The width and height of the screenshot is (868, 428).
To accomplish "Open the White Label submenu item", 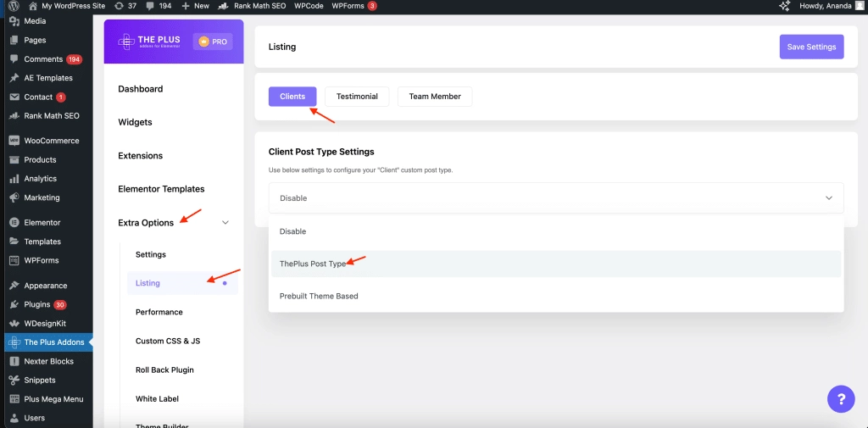I will pos(157,398).
